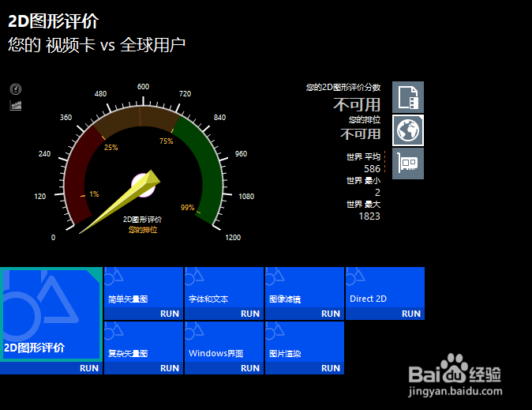
Task: Open the 图片渲染 test tile
Action: (305, 342)
